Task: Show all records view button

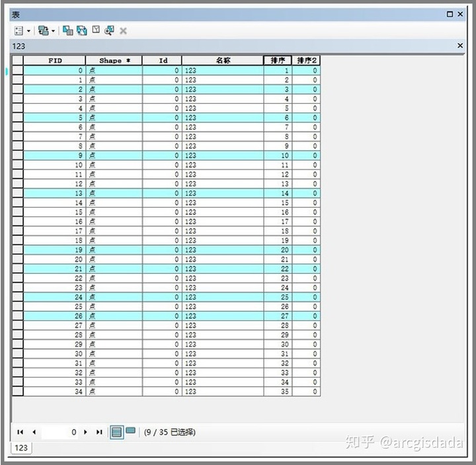Action: click(116, 432)
